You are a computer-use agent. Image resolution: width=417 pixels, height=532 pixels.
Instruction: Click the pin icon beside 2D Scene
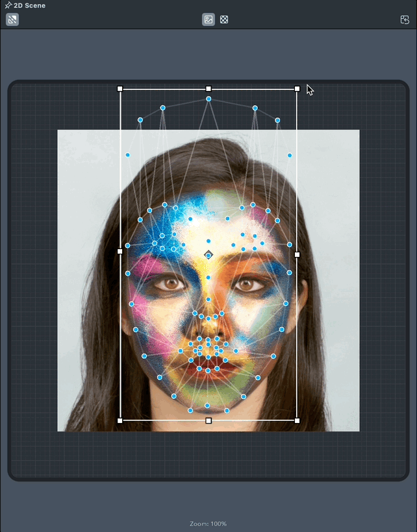click(8, 5)
